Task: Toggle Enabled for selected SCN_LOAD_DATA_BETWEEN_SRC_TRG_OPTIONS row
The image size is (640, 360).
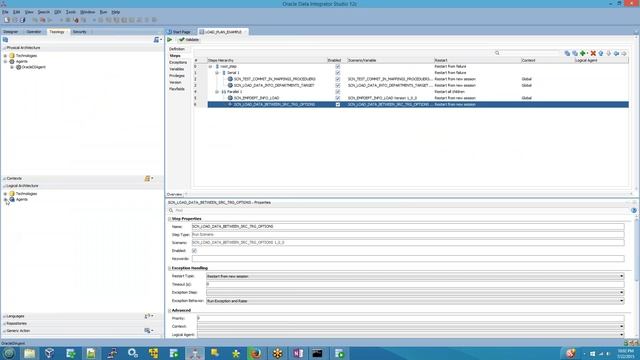Action: [x=338, y=104]
